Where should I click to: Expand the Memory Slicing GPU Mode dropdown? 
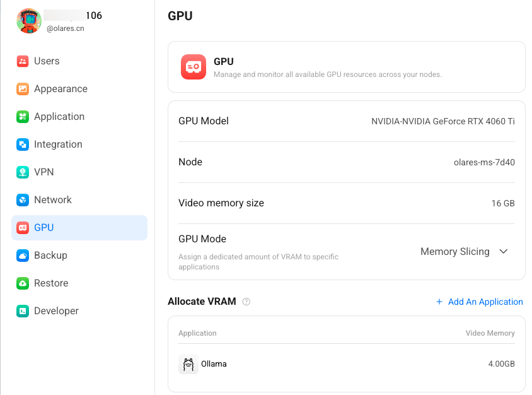pyautogui.click(x=465, y=251)
